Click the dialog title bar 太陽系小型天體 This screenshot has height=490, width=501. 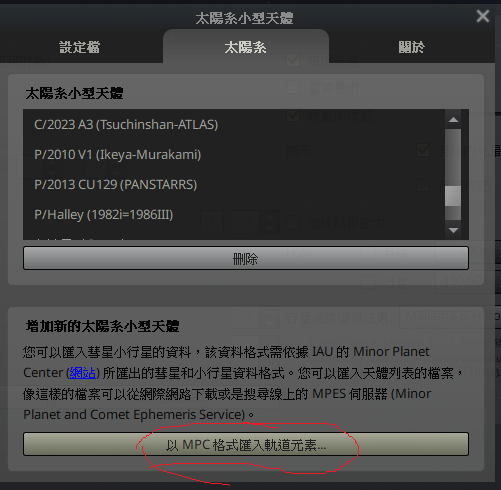[244, 18]
